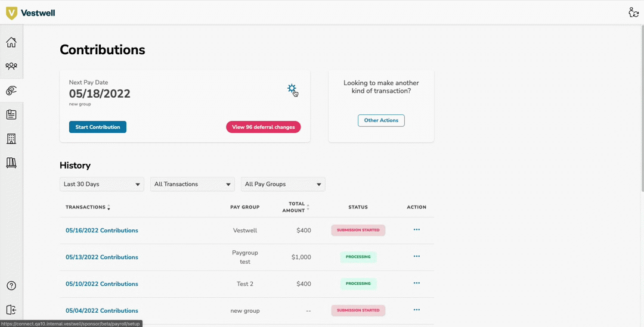Open the user profile icon top right

(633, 13)
